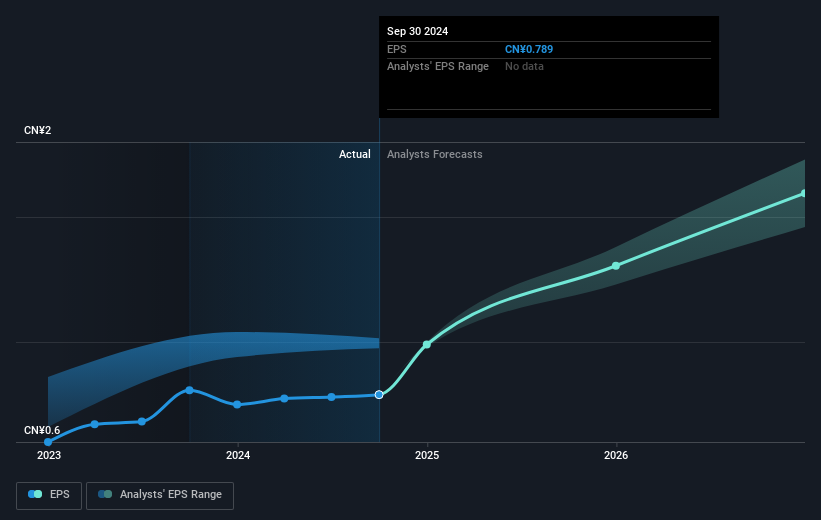Select the second EPS point in 2023
821x520 pixels.
pyautogui.click(x=95, y=424)
